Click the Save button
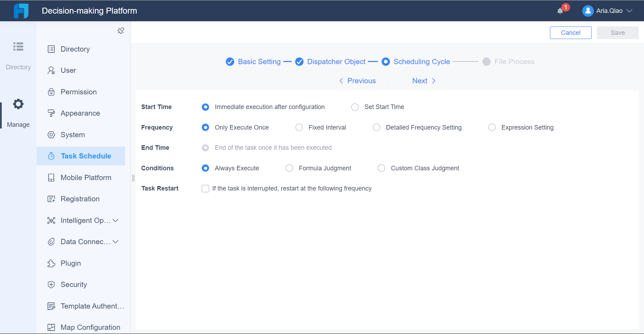This screenshot has width=644, height=334. pyautogui.click(x=618, y=33)
